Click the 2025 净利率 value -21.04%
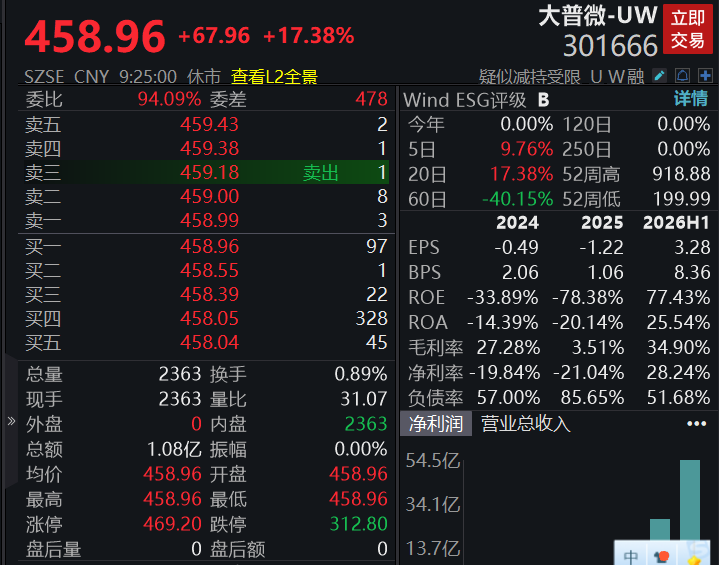This screenshot has width=719, height=565. [589, 372]
